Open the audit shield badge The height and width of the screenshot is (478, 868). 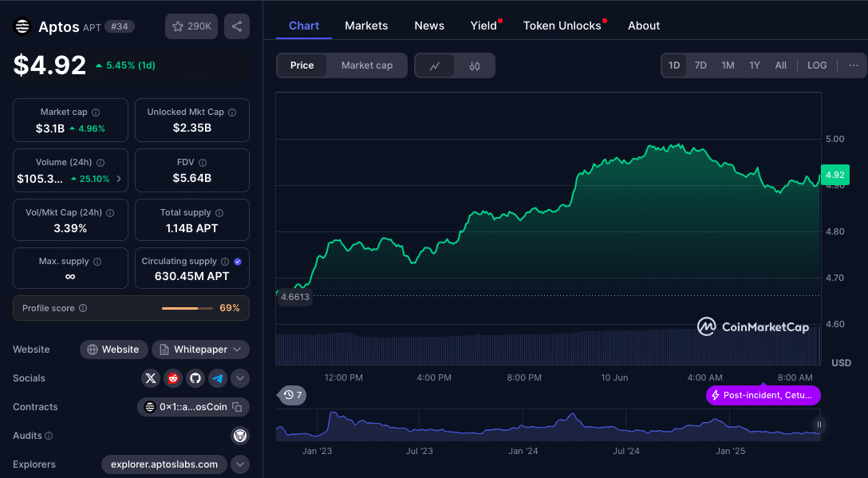pyautogui.click(x=239, y=436)
